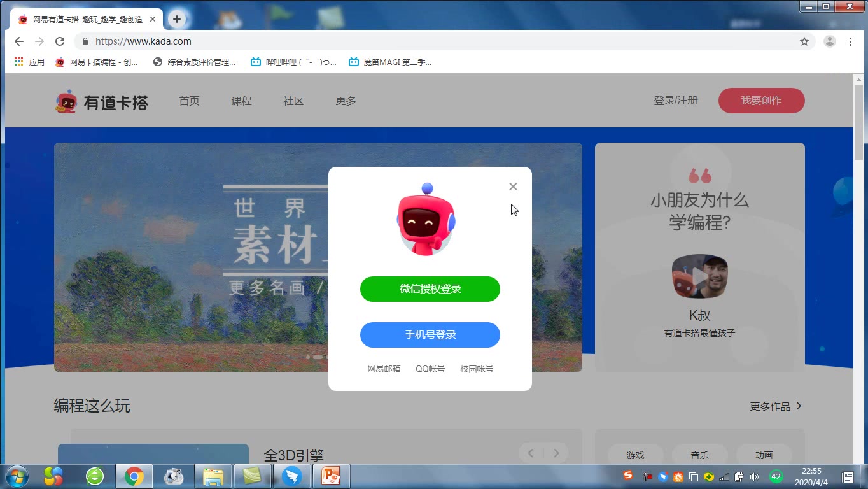This screenshot has height=489, width=868.
Task: Open PowerPoint from the taskbar
Action: click(331, 476)
